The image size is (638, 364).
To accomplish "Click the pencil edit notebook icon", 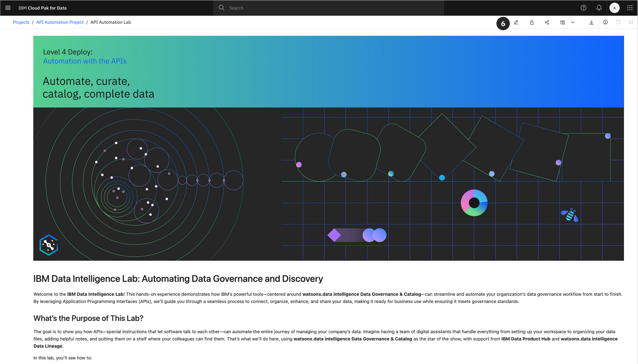I will (x=516, y=22).
